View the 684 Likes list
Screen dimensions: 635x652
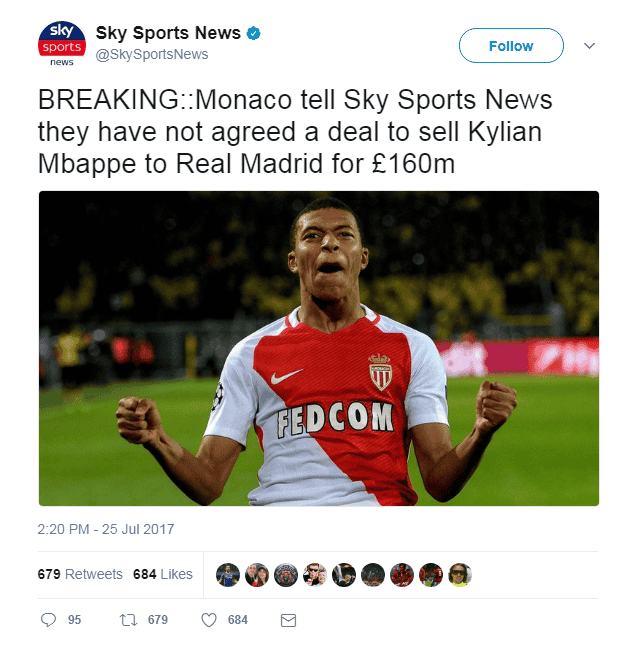(x=163, y=574)
